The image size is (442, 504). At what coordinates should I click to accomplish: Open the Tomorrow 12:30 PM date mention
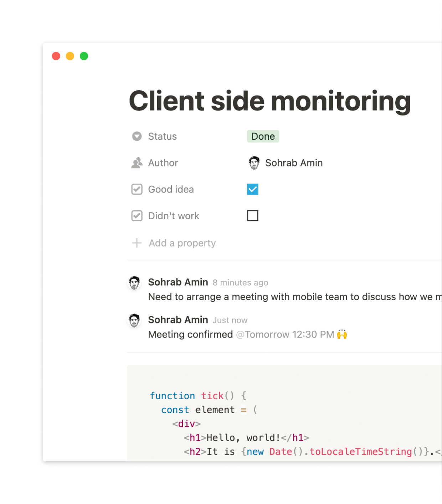point(285,335)
